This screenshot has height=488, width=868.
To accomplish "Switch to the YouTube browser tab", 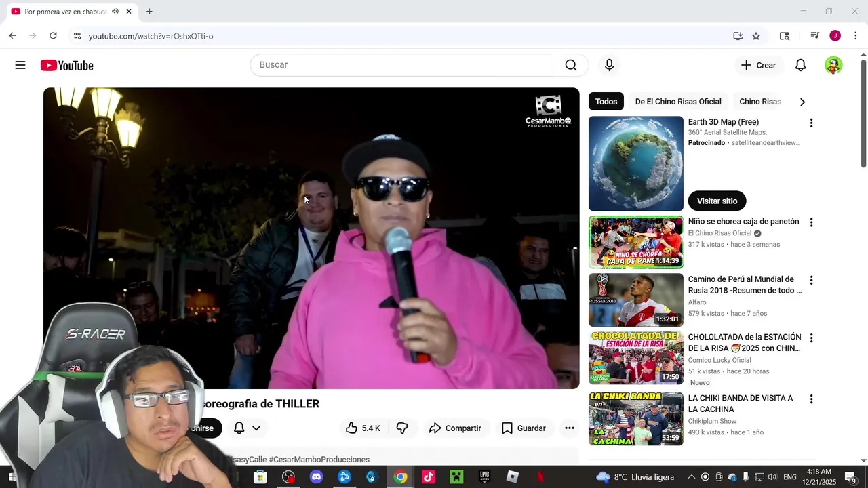I will [64, 12].
